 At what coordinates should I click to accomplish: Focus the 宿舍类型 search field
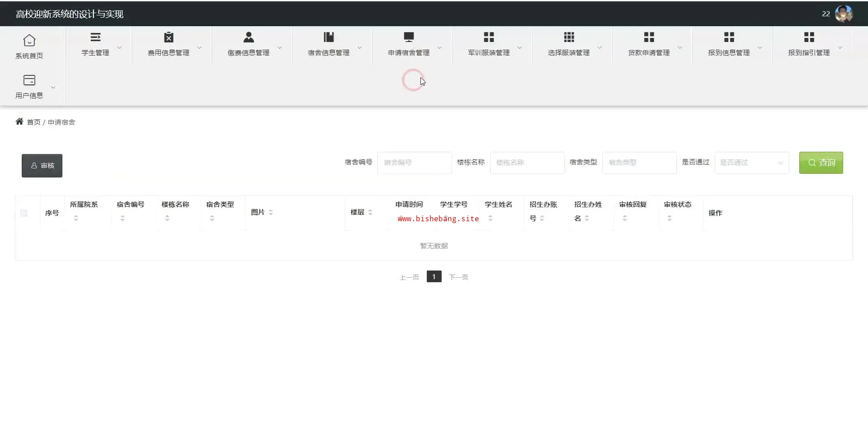tap(639, 163)
